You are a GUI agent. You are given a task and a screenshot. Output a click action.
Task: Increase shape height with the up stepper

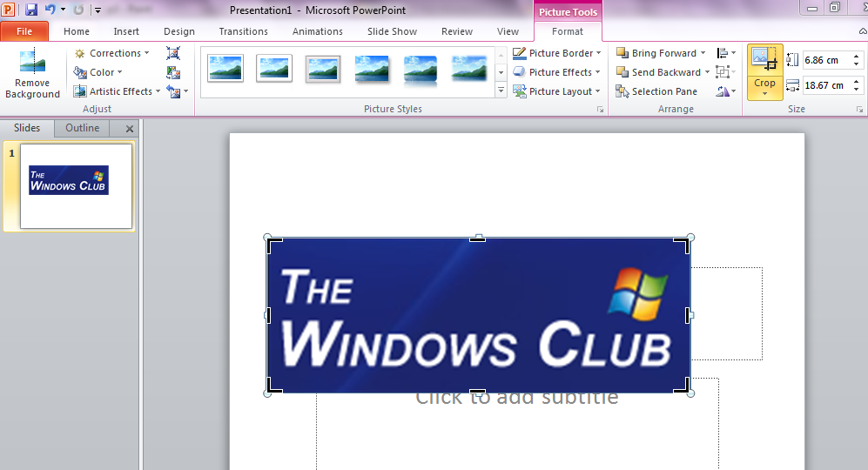click(857, 57)
